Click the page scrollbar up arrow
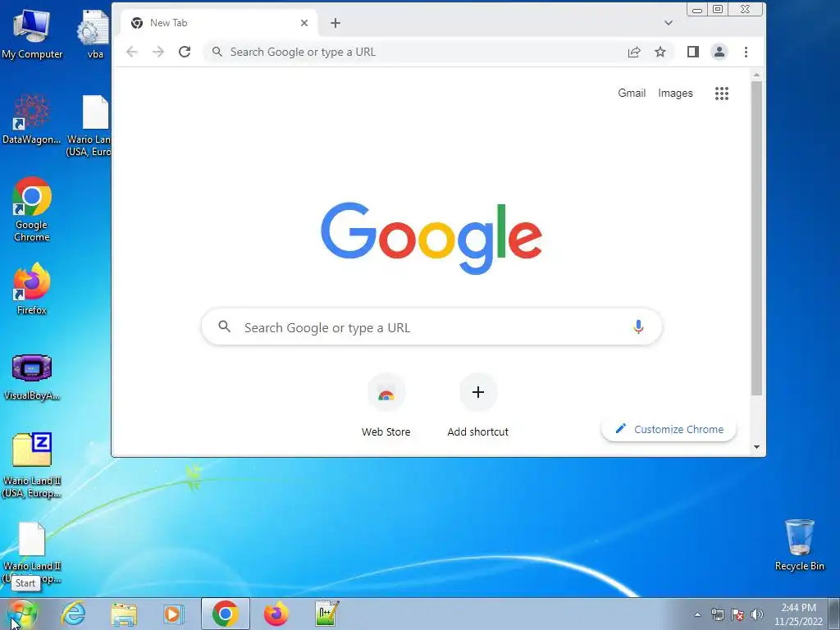 756,75
